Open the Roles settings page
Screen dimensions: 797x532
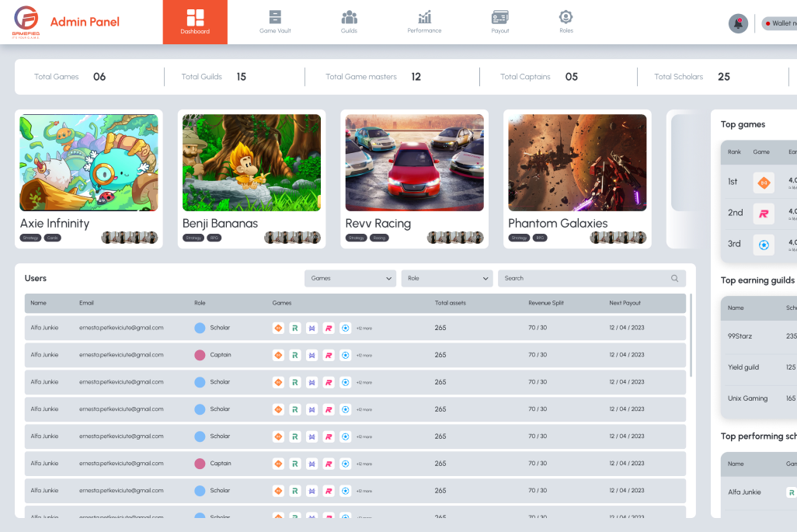pyautogui.click(x=566, y=22)
